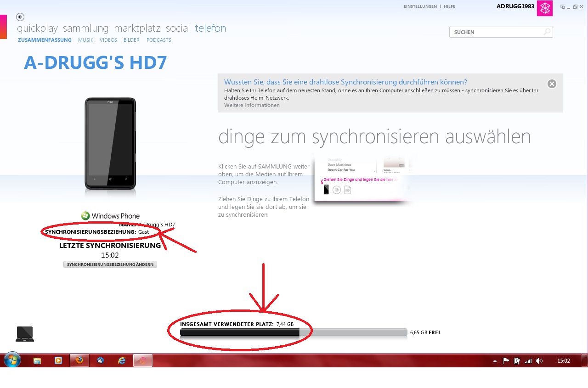Click the wireless sync tip headline
588x388 pixels.
(345, 82)
